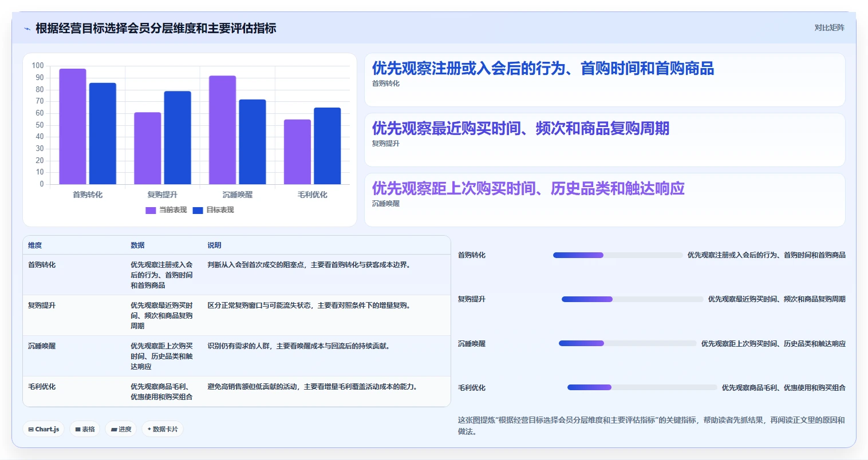Click the 毛利优化 progress bar

[642, 387]
